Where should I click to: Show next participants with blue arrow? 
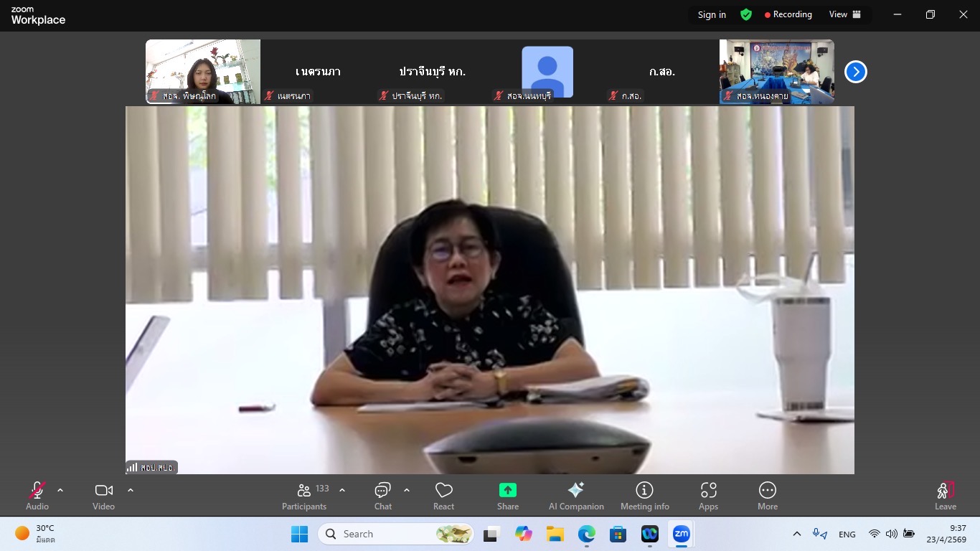click(x=855, y=72)
